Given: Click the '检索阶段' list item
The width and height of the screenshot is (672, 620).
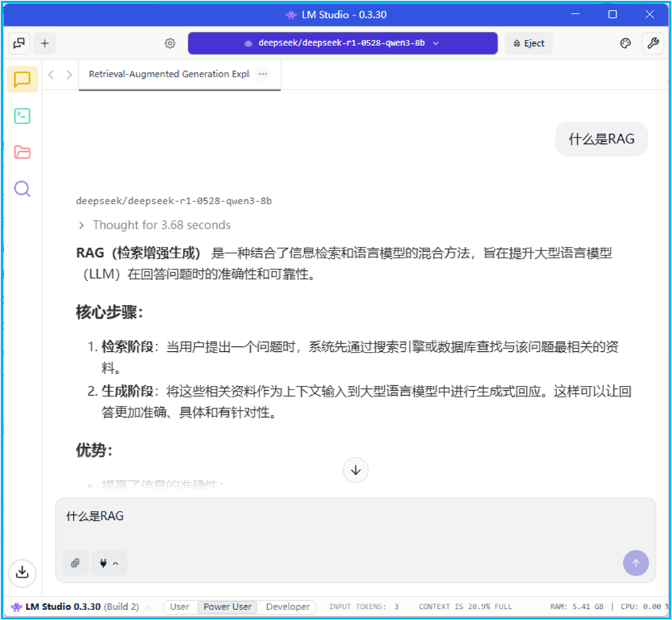Looking at the screenshot, I should point(359,357).
